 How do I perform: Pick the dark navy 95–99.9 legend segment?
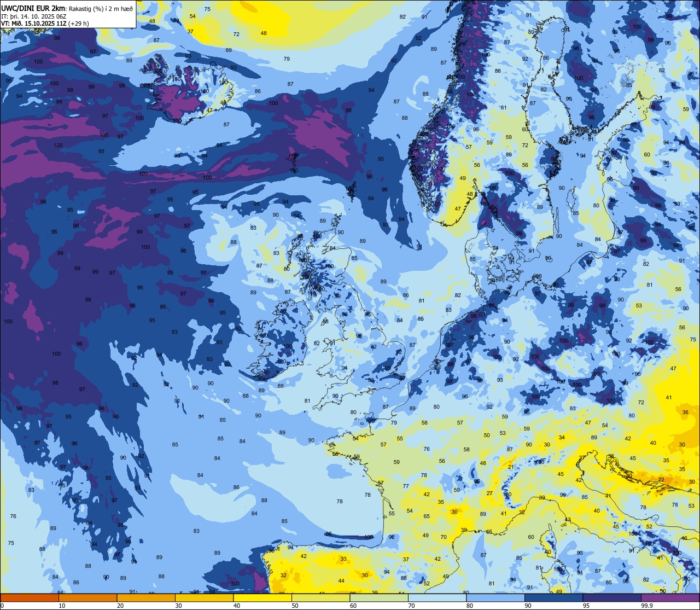[612, 597]
